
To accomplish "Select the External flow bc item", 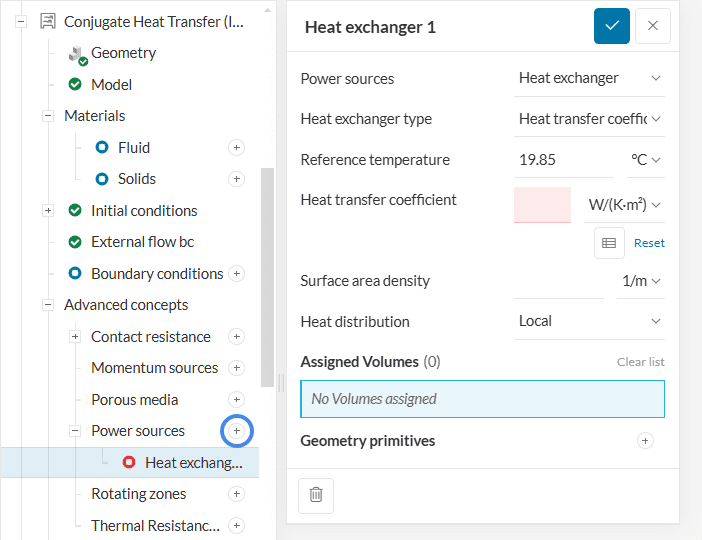I will [x=142, y=242].
